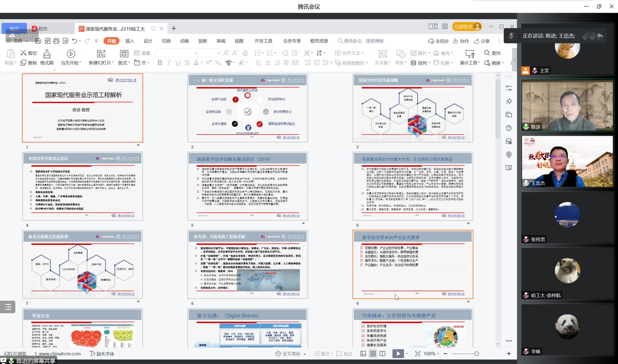This screenshot has width=618, height=364.
Task: Switch to normal view in status bar
Action: pyautogui.click(x=363, y=354)
